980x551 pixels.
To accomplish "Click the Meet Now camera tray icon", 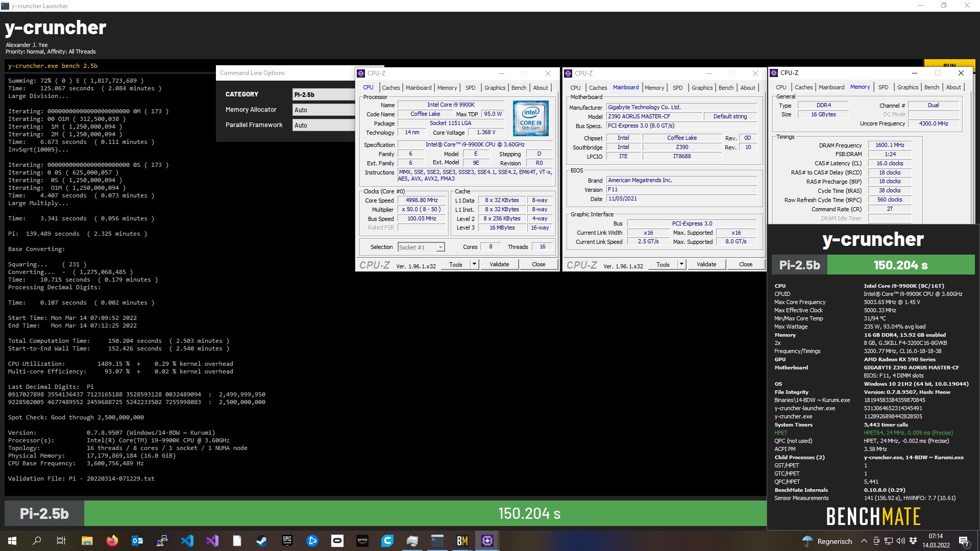I will pos(876,541).
